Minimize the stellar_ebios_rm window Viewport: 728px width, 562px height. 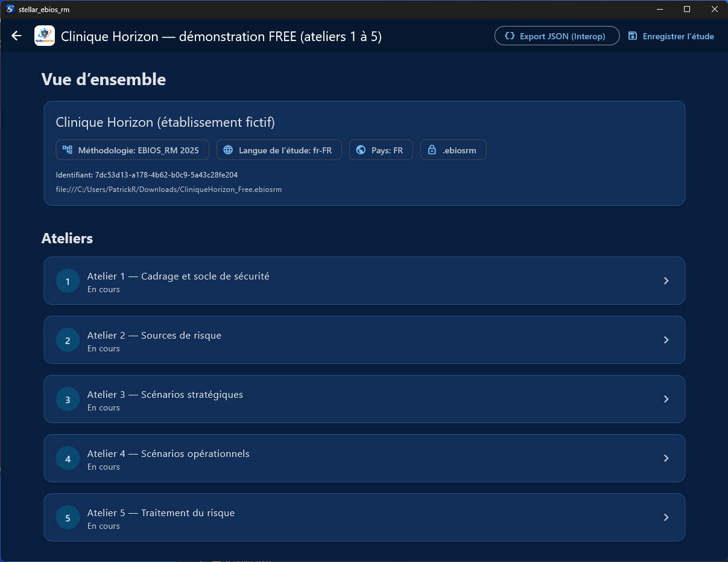pyautogui.click(x=659, y=9)
